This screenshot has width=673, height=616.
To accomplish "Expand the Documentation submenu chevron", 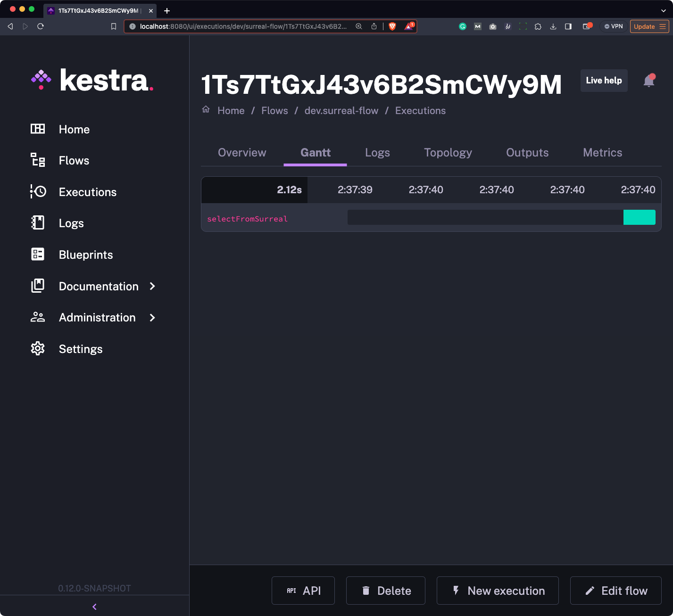I will [x=152, y=286].
